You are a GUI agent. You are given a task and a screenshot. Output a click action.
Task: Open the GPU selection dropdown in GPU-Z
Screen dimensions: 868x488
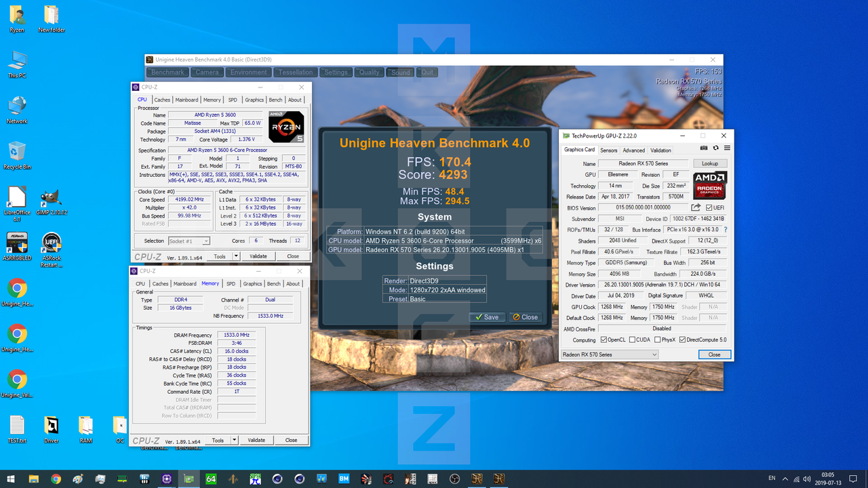pos(610,354)
